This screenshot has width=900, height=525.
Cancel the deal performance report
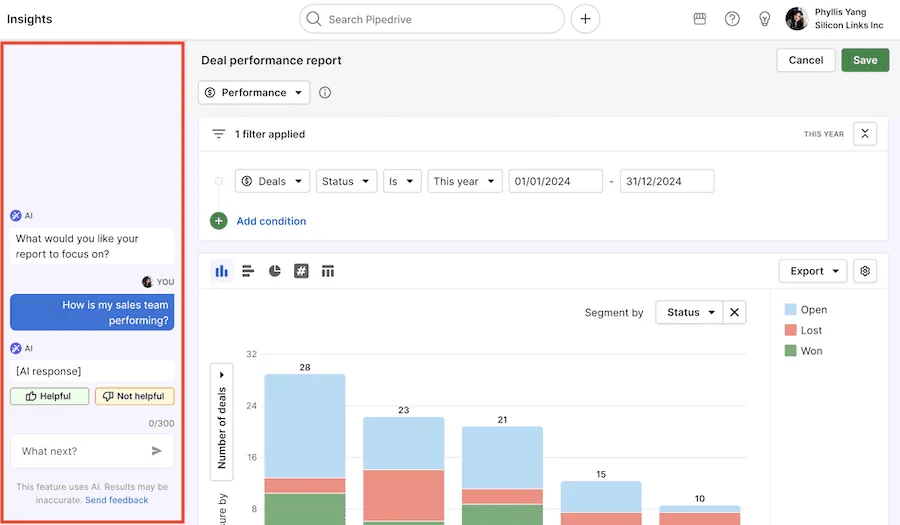pos(805,60)
